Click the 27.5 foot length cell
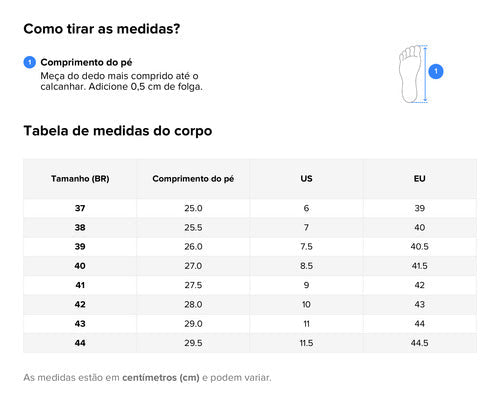 (193, 285)
